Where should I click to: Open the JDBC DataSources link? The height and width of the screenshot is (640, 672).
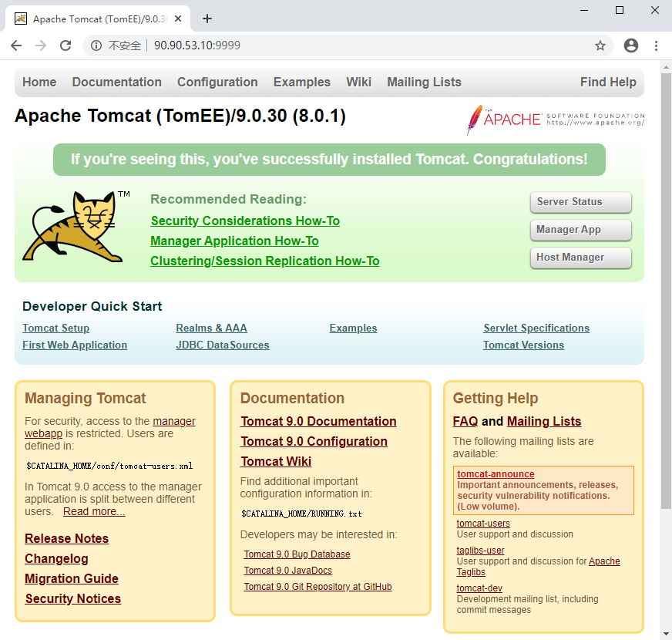click(x=223, y=345)
